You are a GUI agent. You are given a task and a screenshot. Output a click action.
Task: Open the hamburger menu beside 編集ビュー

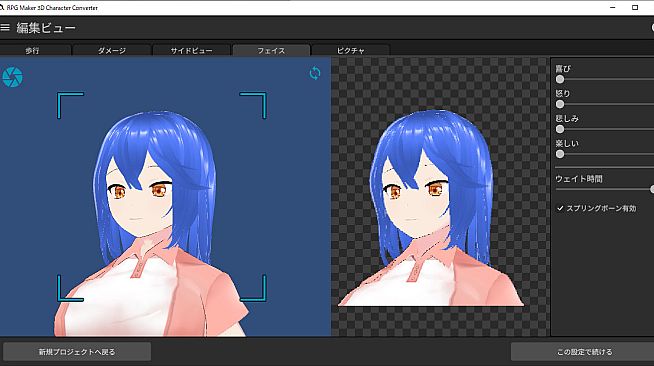coord(5,28)
